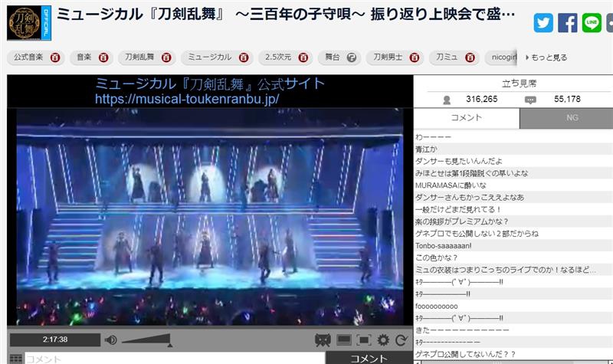Click the comment count bubble icon
613x364 pixels.
coord(530,100)
